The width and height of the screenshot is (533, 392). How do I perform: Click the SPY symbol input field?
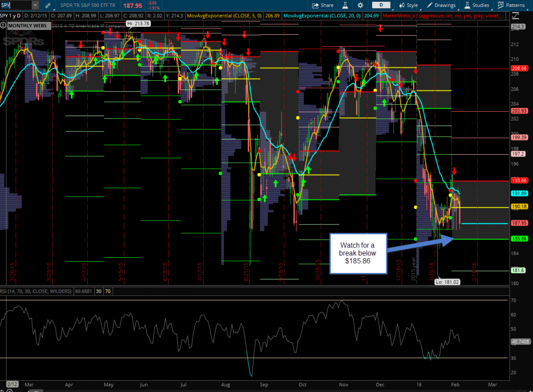point(15,5)
